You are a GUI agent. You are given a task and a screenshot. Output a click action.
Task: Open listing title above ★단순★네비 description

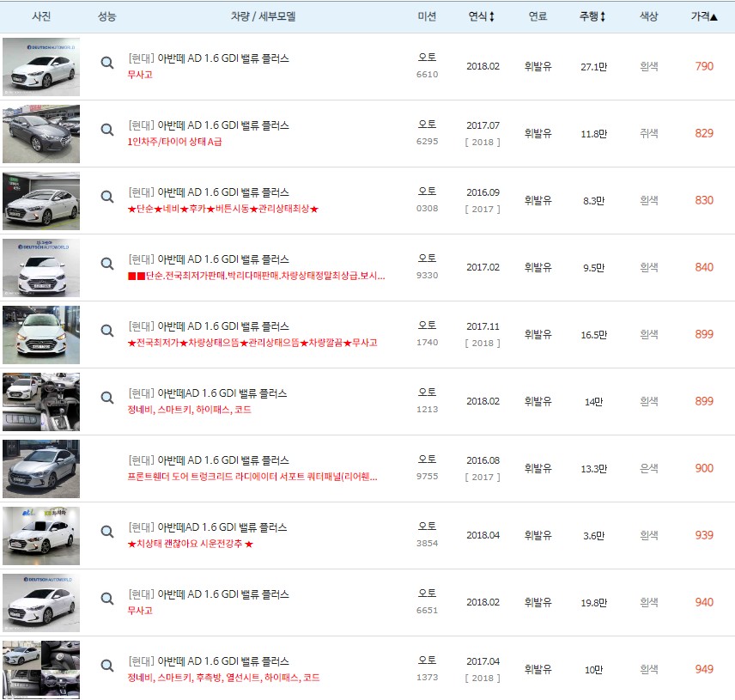tap(209, 192)
